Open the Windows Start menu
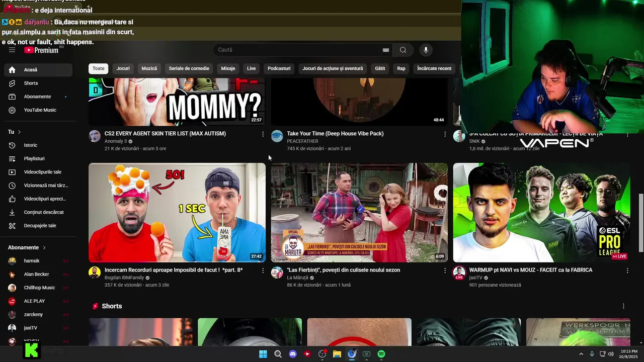 click(263, 354)
